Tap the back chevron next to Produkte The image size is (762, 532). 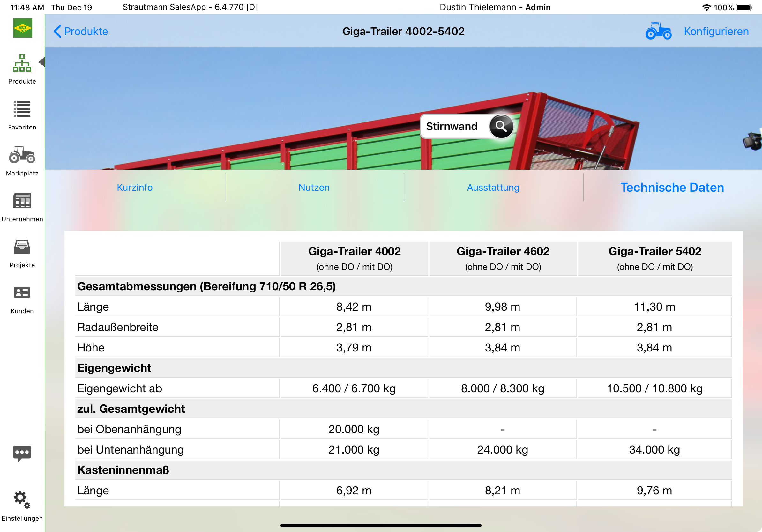57,31
